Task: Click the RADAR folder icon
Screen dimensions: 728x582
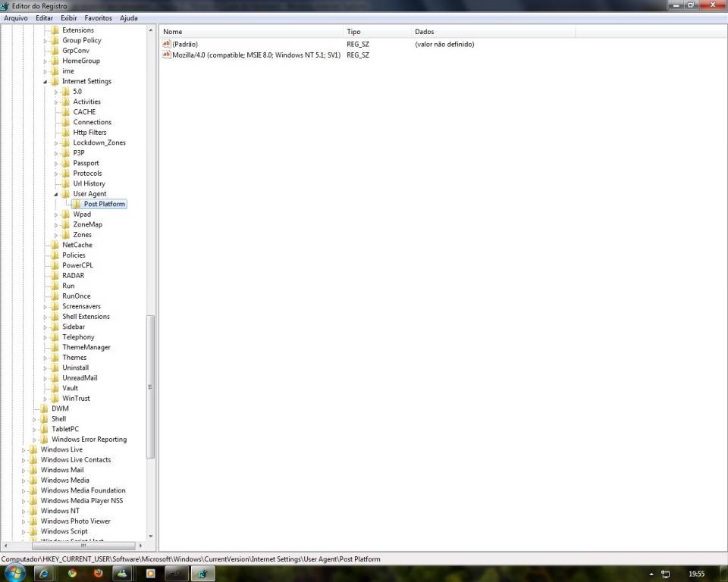Action: click(55, 275)
